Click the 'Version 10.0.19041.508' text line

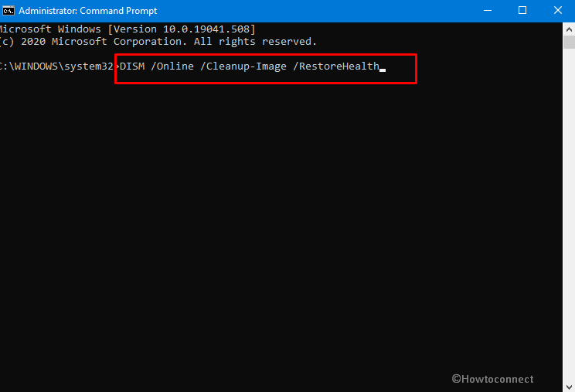(127, 29)
